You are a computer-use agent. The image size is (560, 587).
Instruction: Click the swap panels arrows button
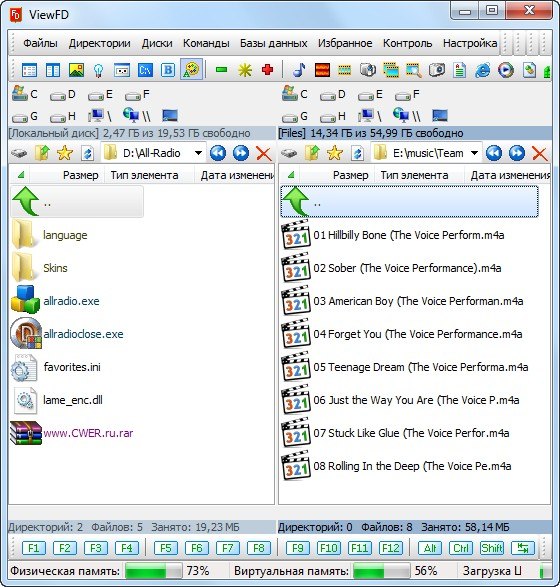(x=523, y=548)
